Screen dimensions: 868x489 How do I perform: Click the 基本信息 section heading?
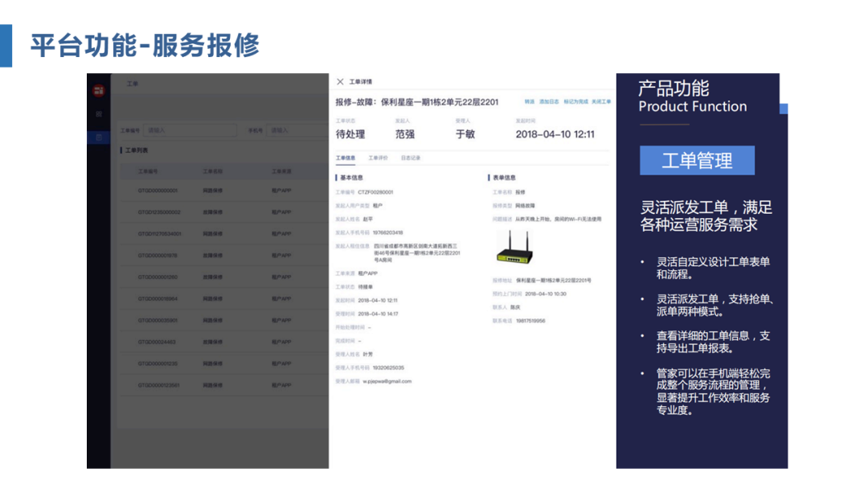[351, 178]
